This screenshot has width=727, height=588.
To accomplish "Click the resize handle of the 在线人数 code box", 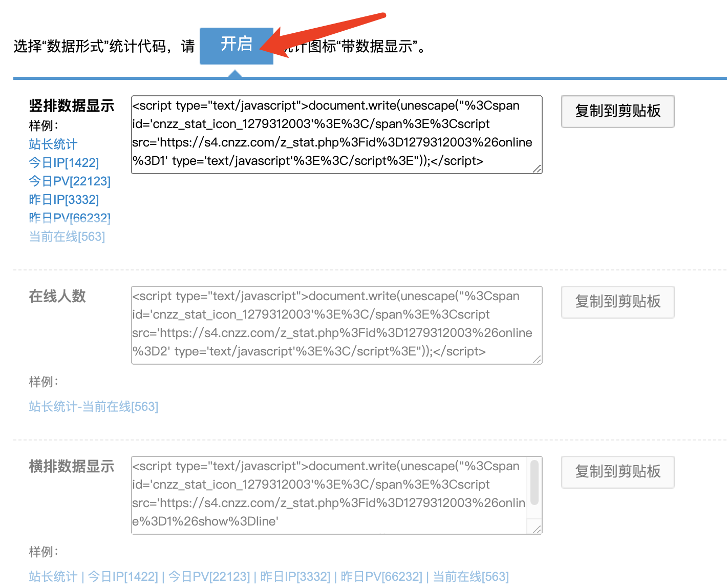I will pyautogui.click(x=537, y=360).
